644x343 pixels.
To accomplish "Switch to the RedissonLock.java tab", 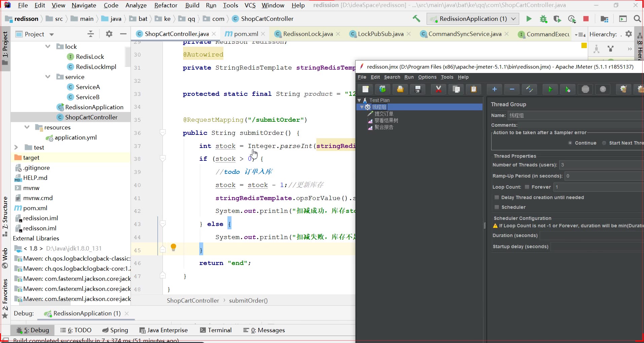I will click(308, 34).
